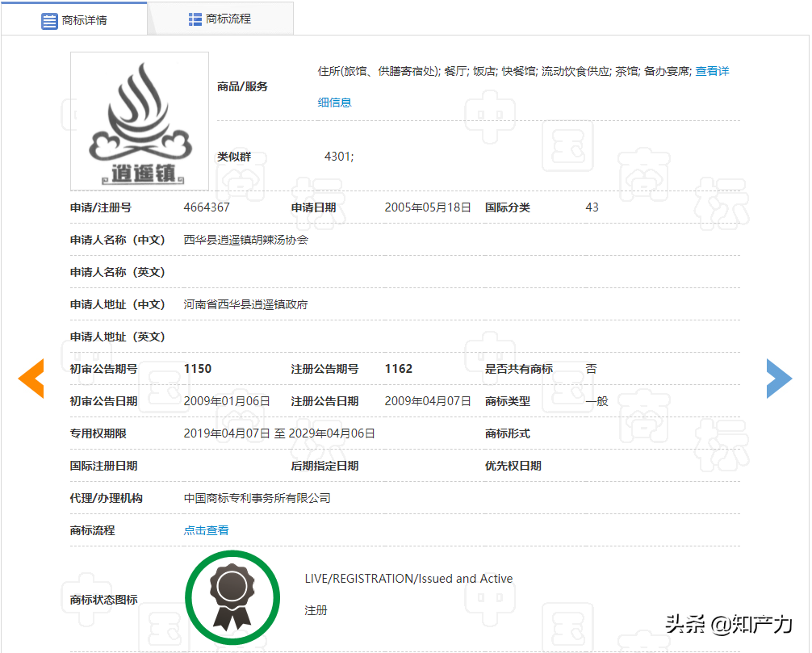Select registration announcement date 2009年04月07日
This screenshot has height=653, width=812.
point(428,401)
